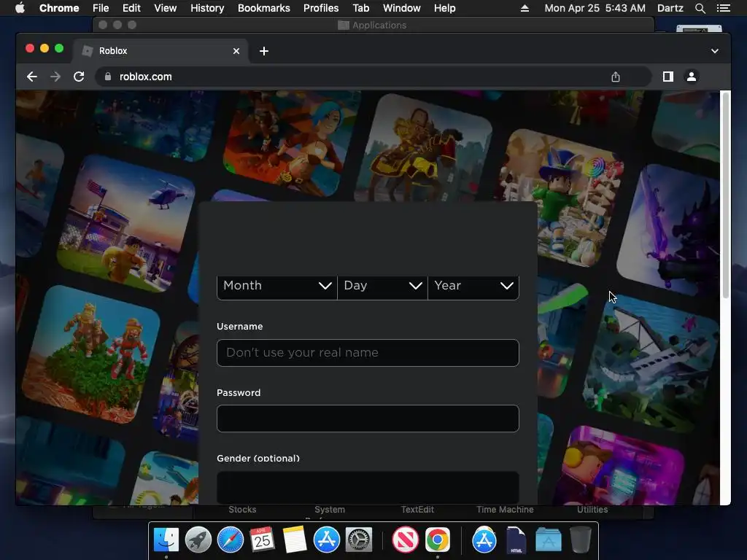Open Chrome's side panel

pos(668,77)
